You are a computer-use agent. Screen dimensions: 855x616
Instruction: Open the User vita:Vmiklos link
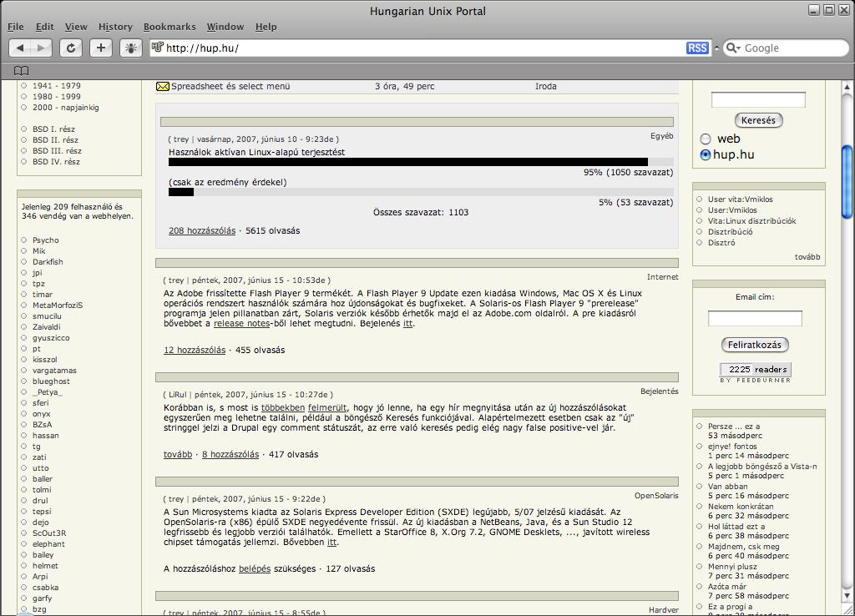tap(740, 199)
